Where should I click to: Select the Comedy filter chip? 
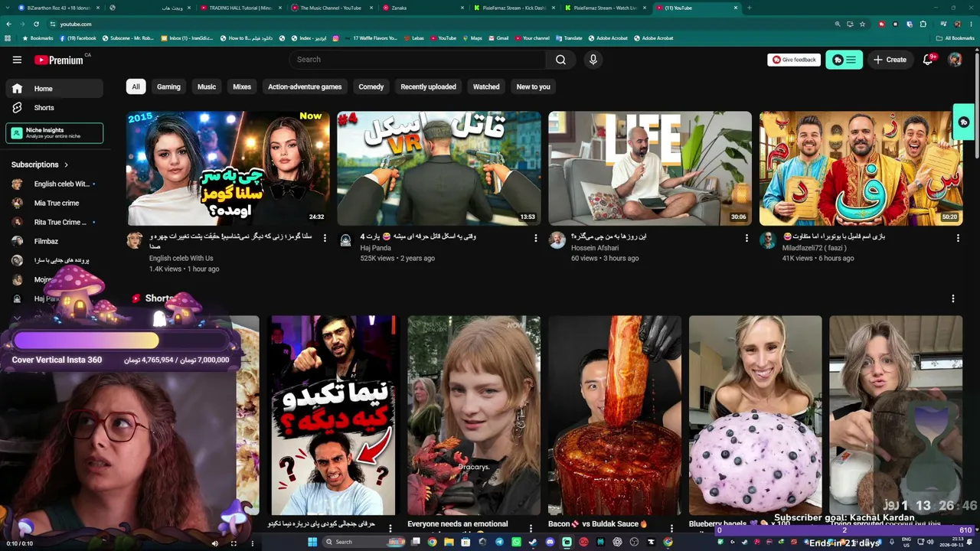click(x=371, y=86)
